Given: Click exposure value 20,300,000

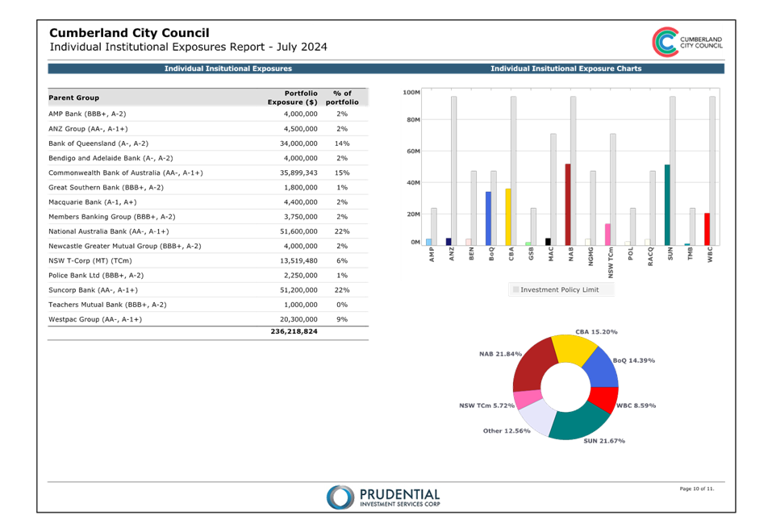Looking at the screenshot, I should [x=298, y=319].
